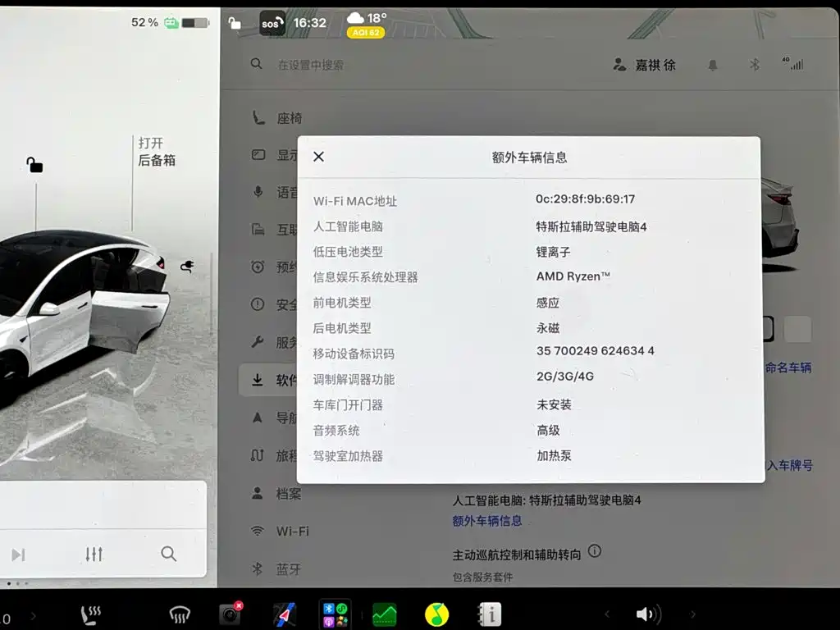
Task: Open the music app in dock
Action: pos(436,614)
